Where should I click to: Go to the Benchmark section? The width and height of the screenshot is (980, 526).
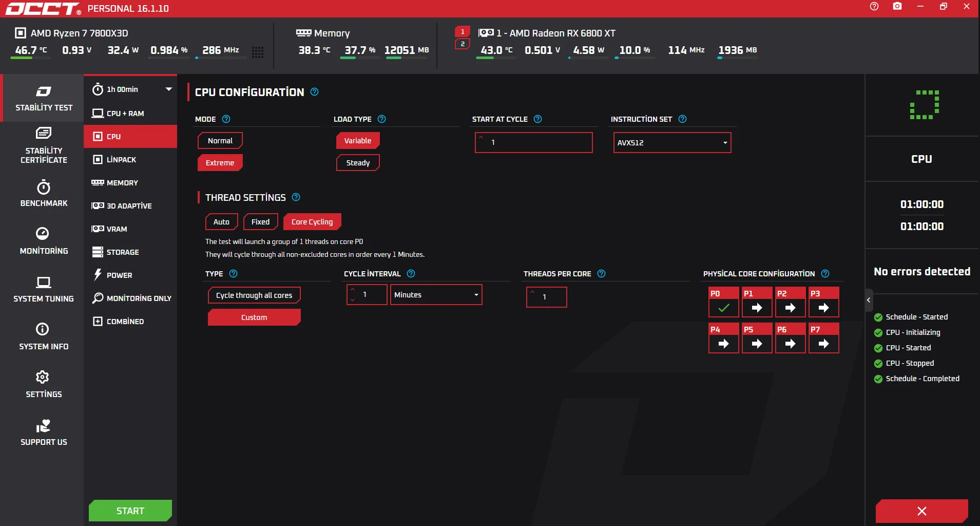[44, 194]
